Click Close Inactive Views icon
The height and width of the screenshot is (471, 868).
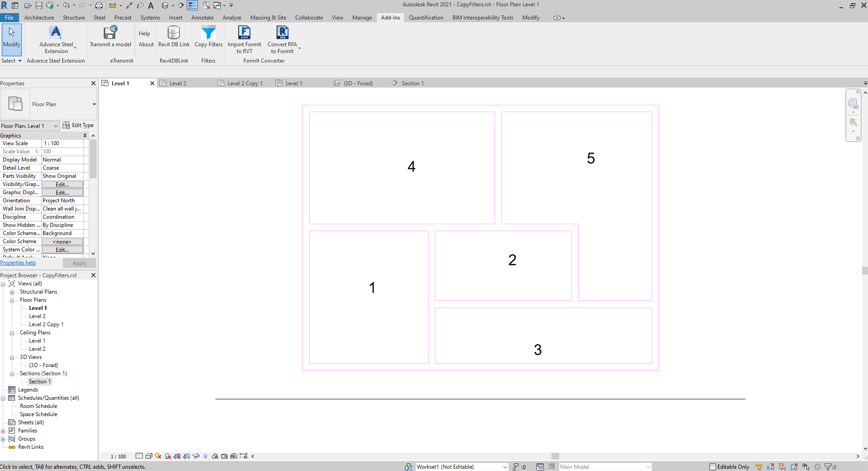(206, 5)
